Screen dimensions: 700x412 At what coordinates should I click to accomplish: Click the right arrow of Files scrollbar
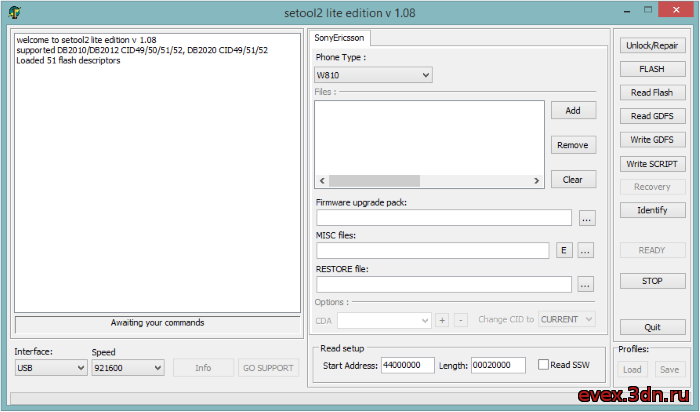(537, 181)
